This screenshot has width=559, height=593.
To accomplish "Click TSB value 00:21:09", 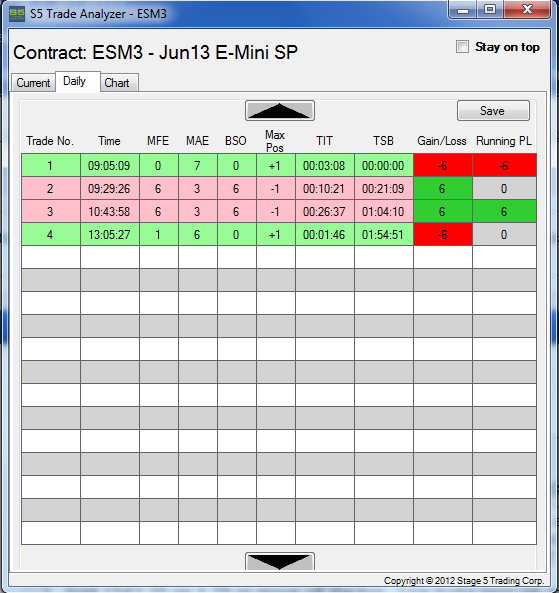I will (x=384, y=188).
